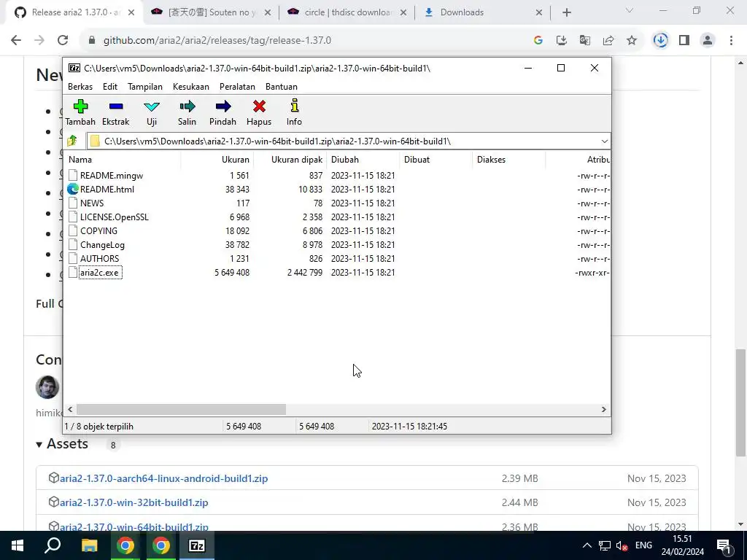
Task: Open Chrome downloads bubble icon
Action: click(x=660, y=41)
